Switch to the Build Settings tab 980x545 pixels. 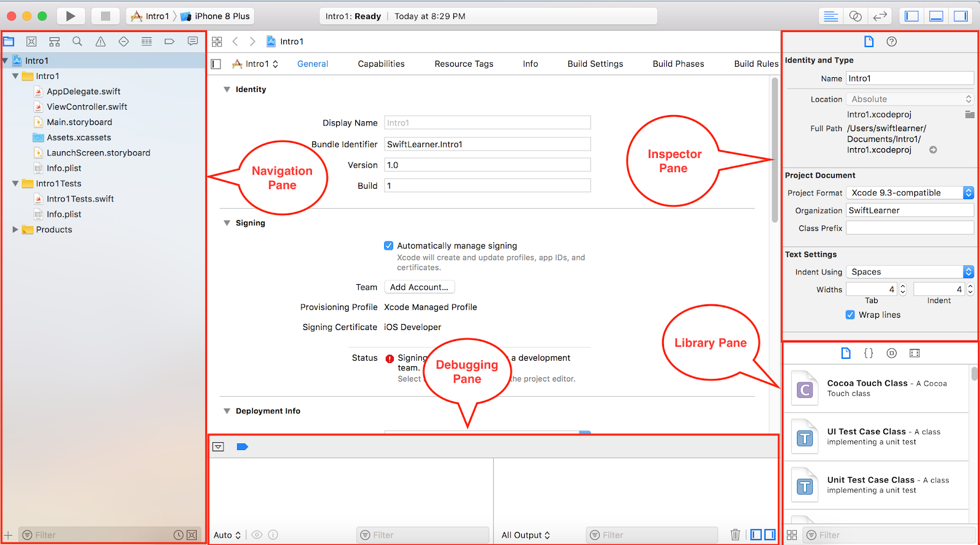coord(595,64)
